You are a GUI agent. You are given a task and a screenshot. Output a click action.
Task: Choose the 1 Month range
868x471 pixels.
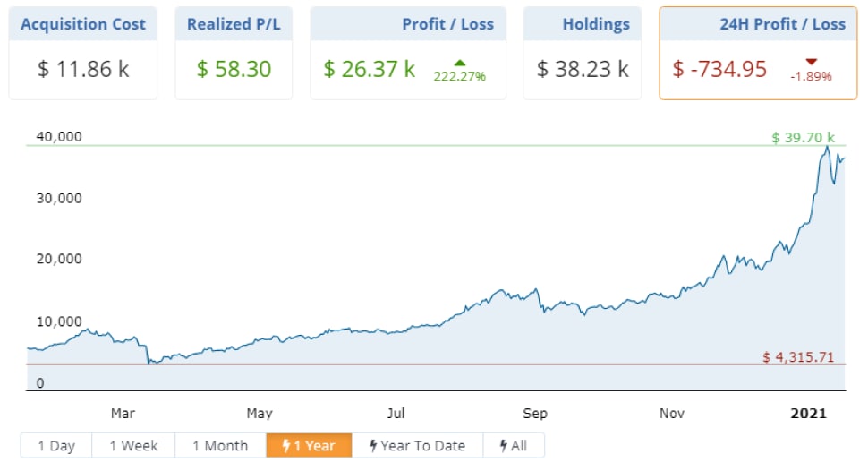pyautogui.click(x=220, y=446)
